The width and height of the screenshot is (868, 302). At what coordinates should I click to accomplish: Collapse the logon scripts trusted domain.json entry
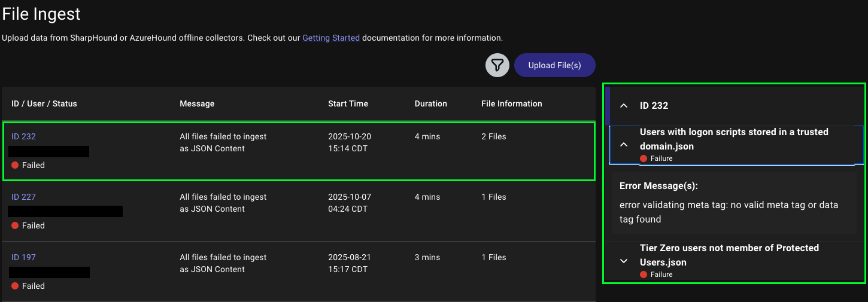[624, 145]
